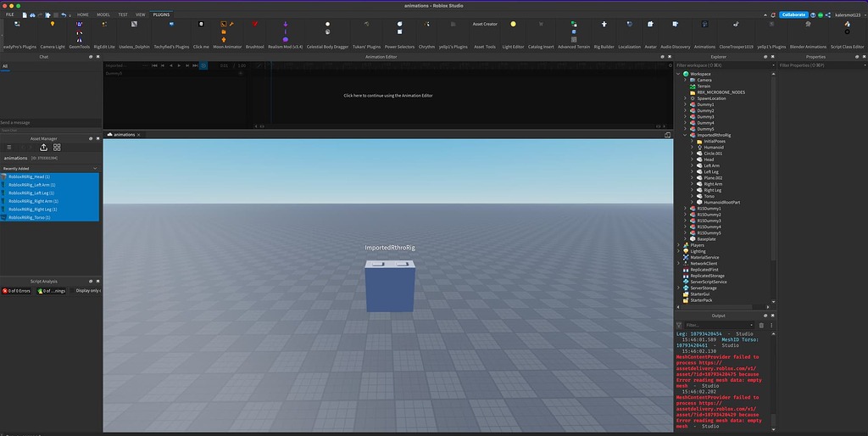Open the Asset Creator button

(485, 24)
